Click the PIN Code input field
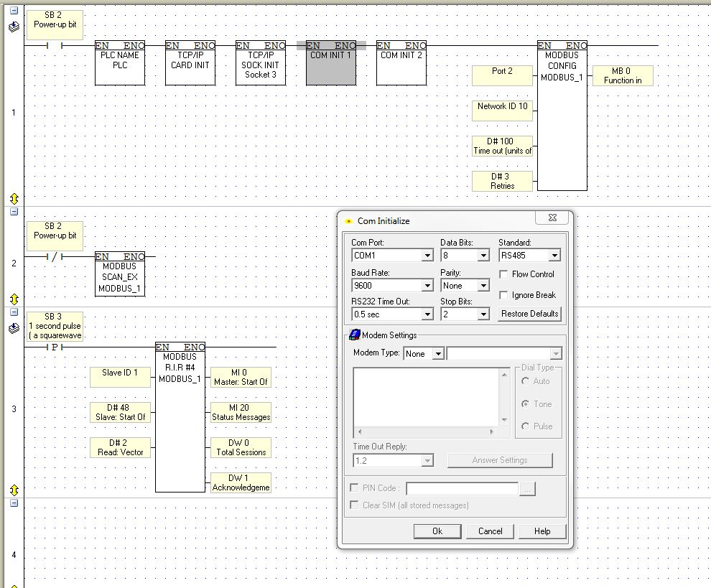This screenshot has width=711, height=588. pyautogui.click(x=462, y=489)
